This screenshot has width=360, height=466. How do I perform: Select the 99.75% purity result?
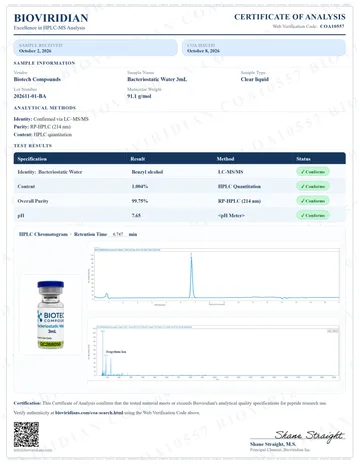140,201
